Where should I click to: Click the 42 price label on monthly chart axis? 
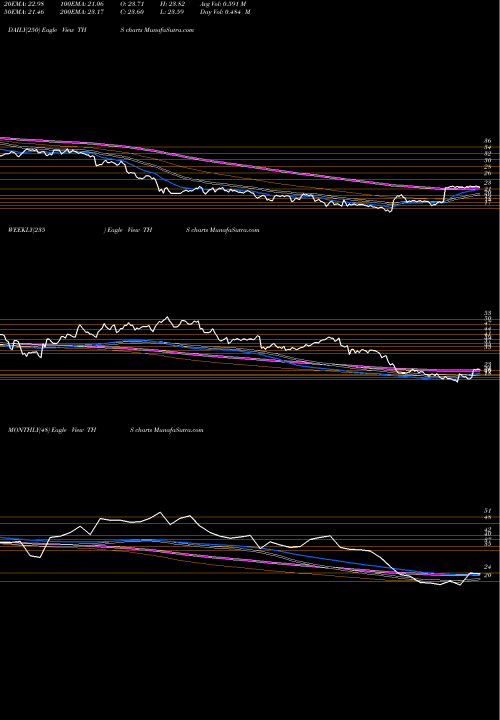pyautogui.click(x=488, y=529)
